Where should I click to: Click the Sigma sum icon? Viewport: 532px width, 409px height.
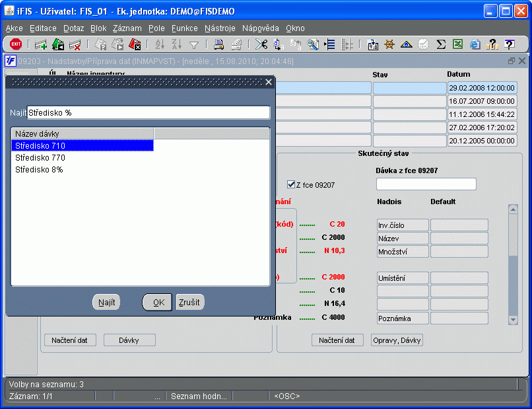[x=441, y=44]
